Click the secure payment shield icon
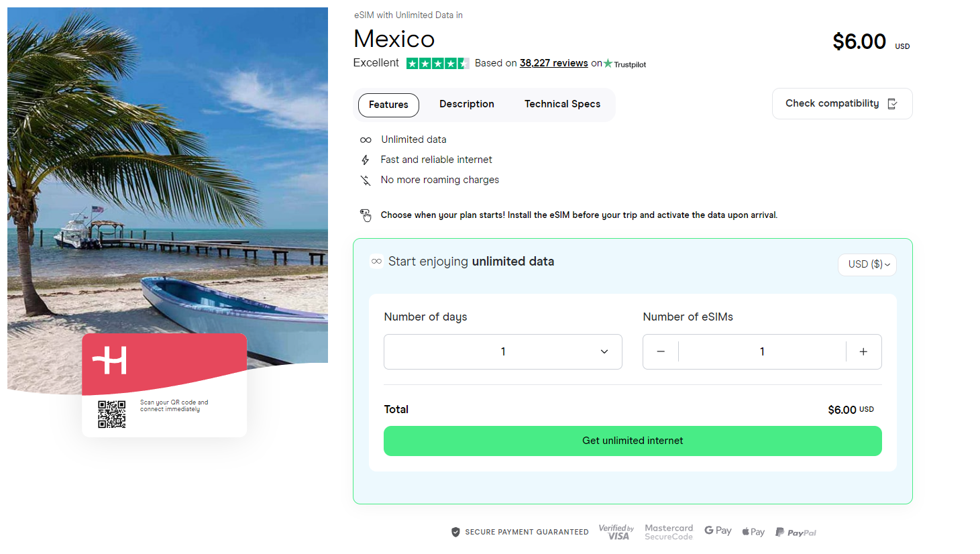The height and width of the screenshot is (554, 980). coord(457,531)
